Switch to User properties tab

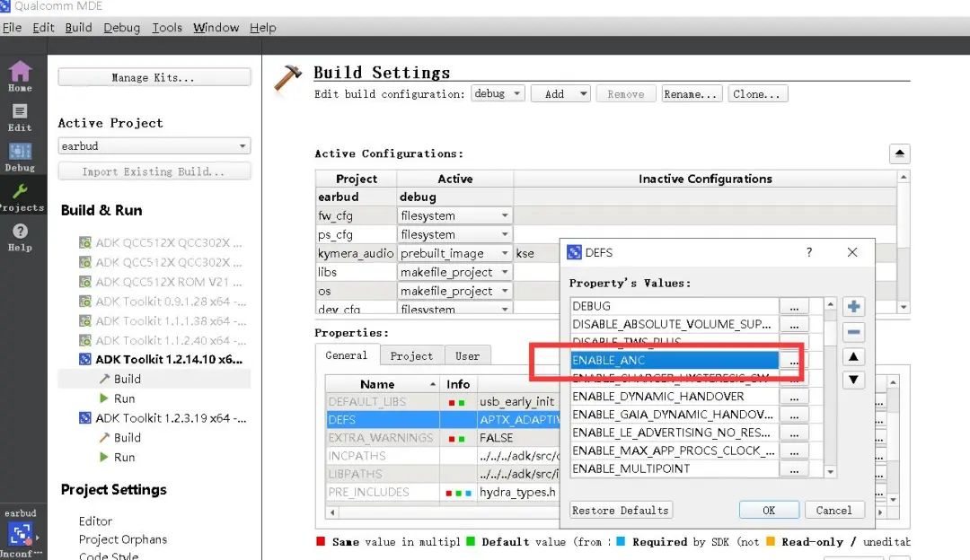[x=467, y=356]
